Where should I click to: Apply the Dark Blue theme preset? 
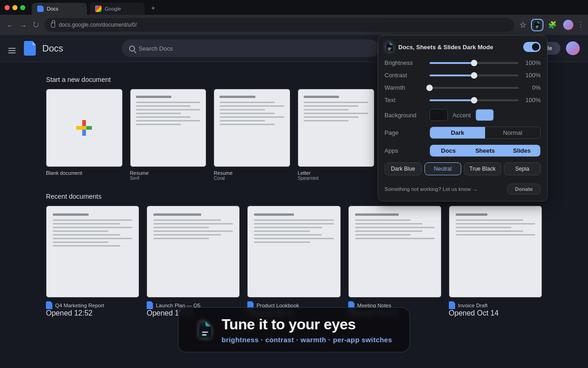point(403,169)
